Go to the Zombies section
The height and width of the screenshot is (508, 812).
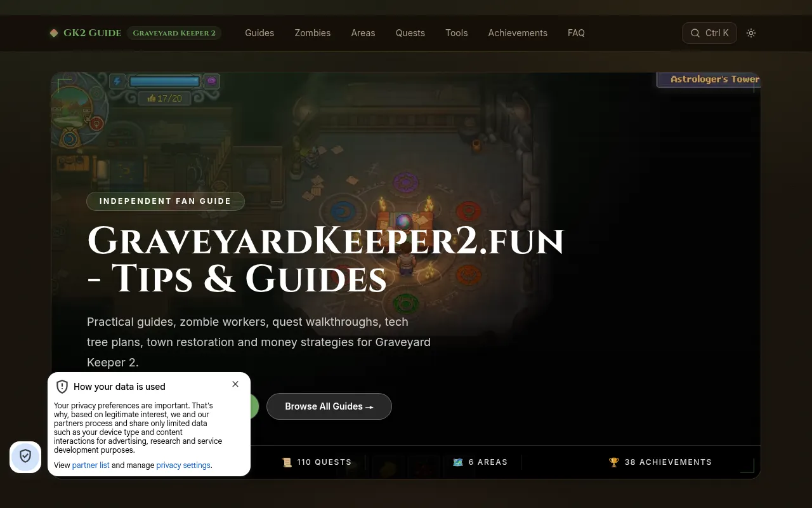pyautogui.click(x=313, y=33)
